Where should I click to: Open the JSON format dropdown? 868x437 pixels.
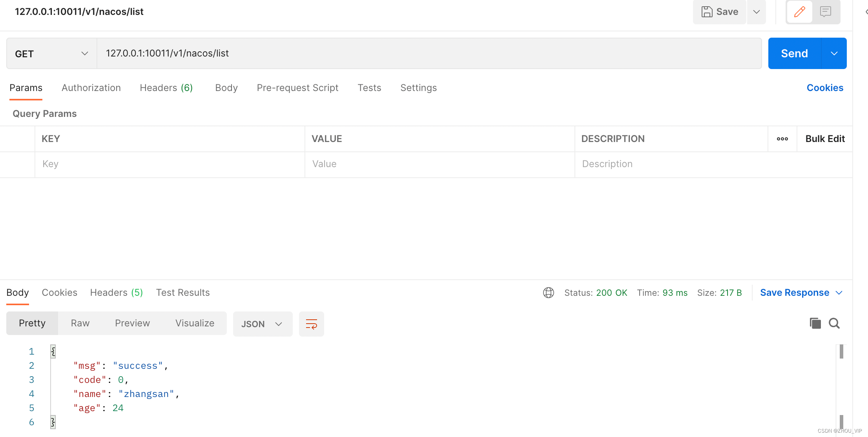262,324
